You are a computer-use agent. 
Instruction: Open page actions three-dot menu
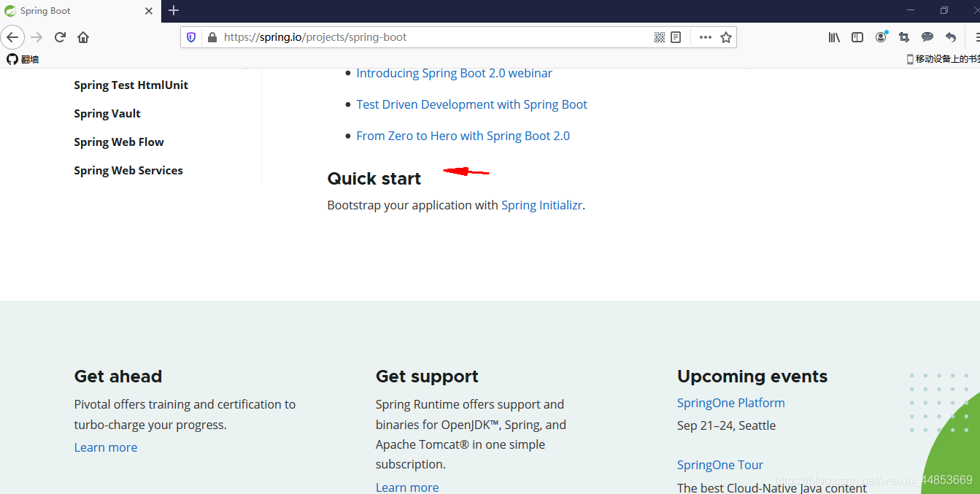(705, 37)
